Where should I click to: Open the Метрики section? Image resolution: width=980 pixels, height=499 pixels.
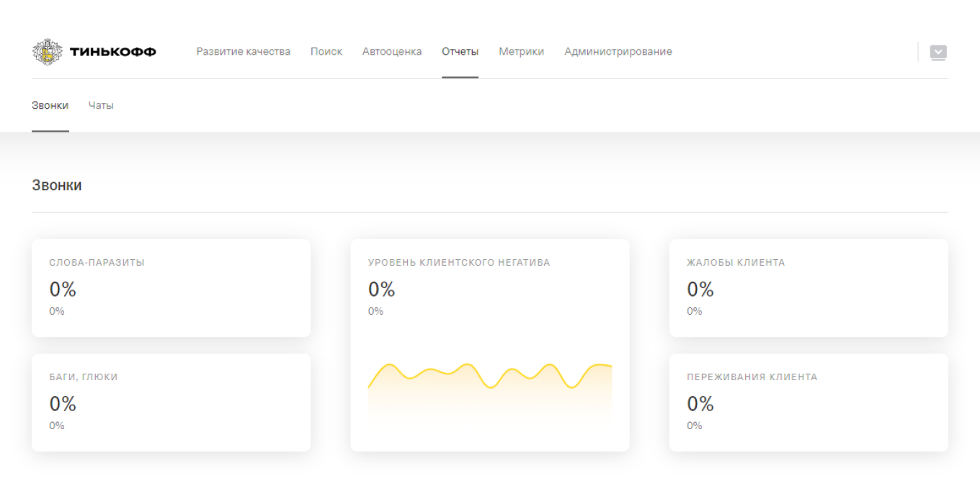521,52
